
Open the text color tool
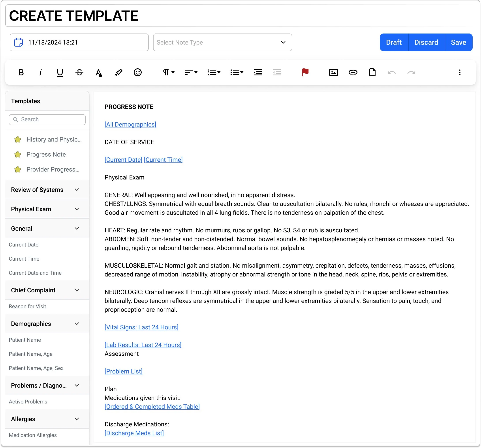click(x=99, y=72)
